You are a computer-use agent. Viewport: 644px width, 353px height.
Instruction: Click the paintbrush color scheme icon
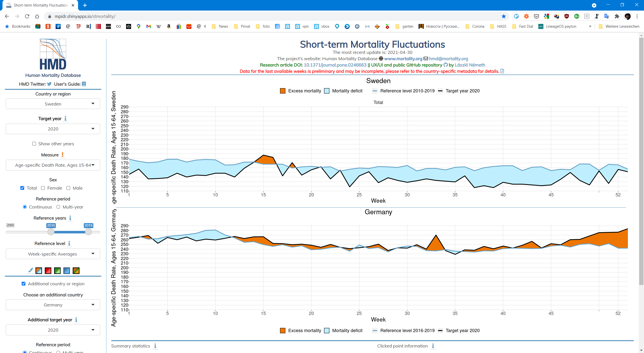click(x=30, y=270)
